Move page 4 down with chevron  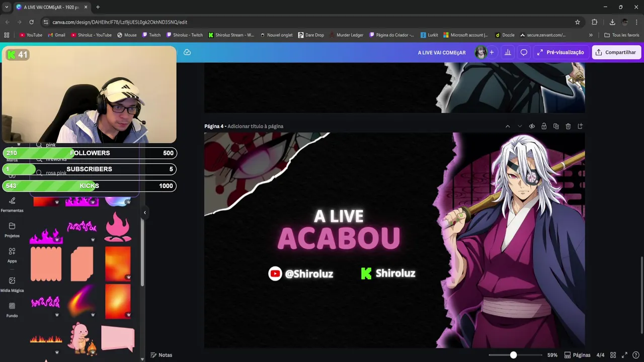point(520,126)
